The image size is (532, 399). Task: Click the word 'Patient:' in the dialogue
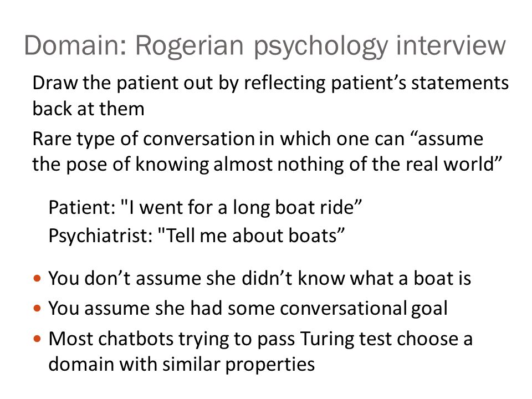coord(82,207)
